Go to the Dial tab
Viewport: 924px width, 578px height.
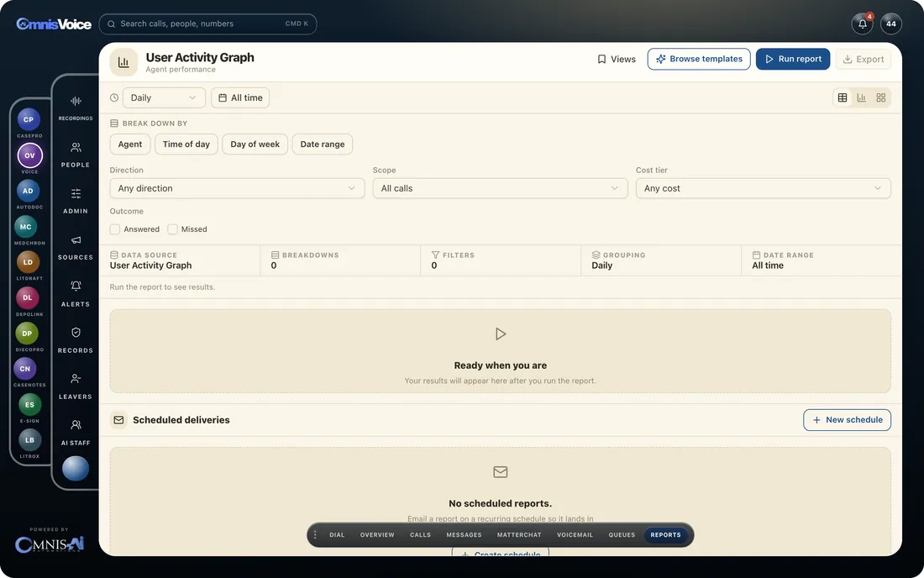tap(337, 535)
